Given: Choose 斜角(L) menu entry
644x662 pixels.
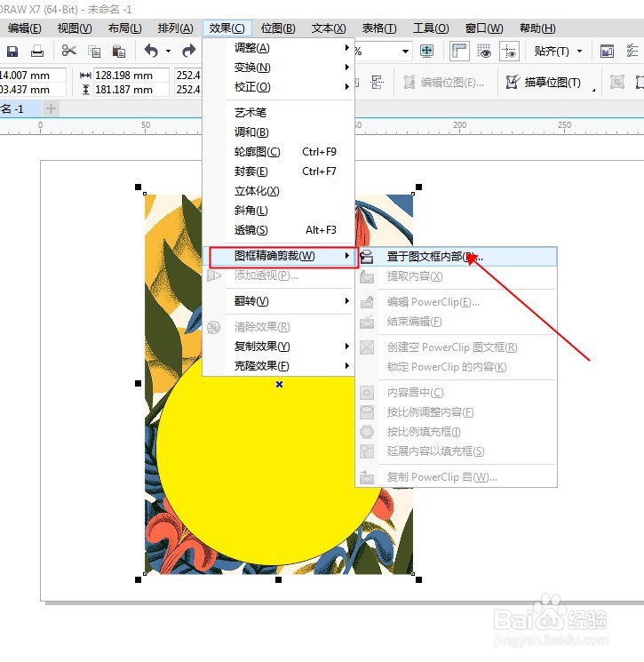Looking at the screenshot, I should (x=279, y=211).
